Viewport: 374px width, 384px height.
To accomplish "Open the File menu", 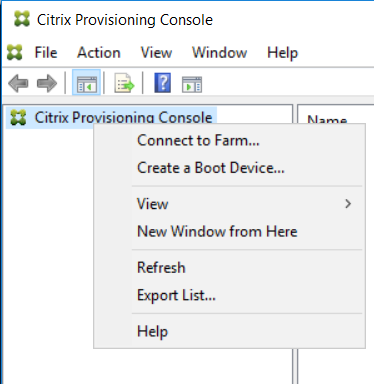I will pos(46,53).
